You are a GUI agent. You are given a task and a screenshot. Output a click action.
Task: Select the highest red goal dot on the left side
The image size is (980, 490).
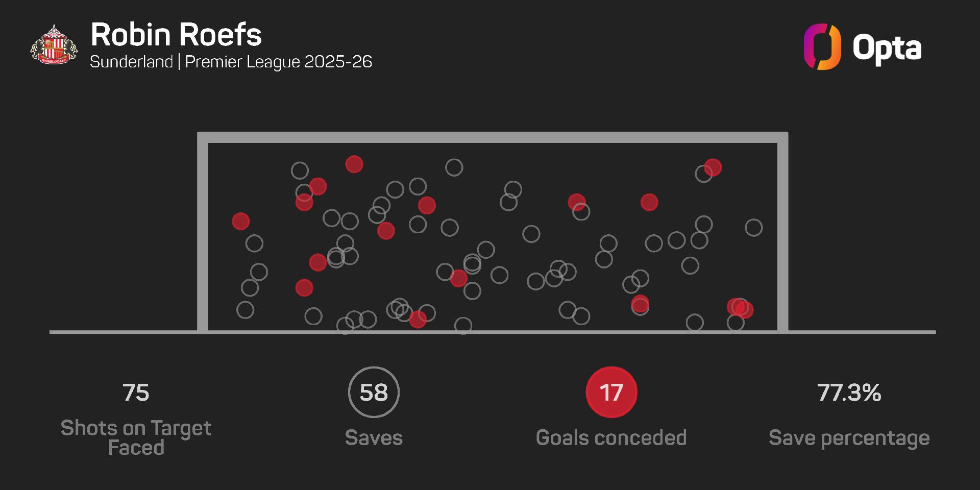pyautogui.click(x=354, y=164)
